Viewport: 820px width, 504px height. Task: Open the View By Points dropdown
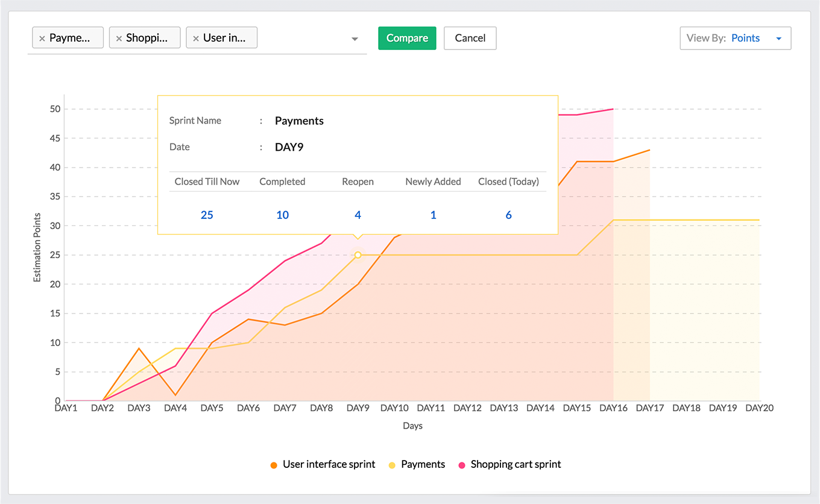735,38
